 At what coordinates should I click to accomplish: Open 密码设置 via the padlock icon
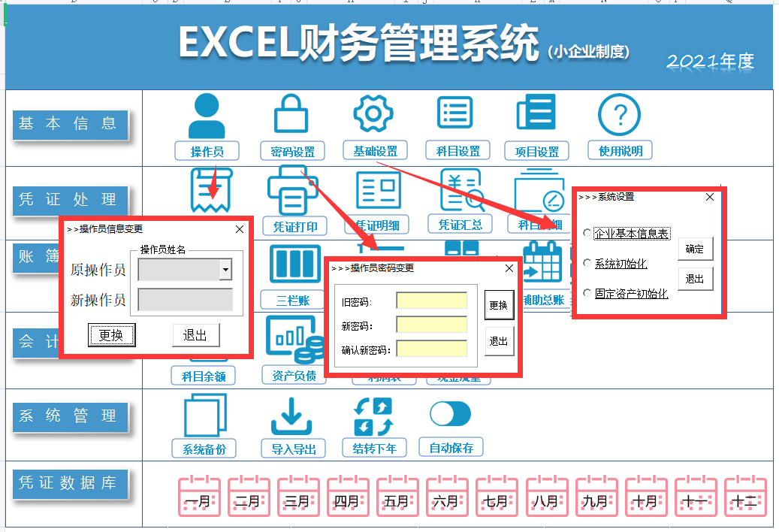pyautogui.click(x=292, y=113)
